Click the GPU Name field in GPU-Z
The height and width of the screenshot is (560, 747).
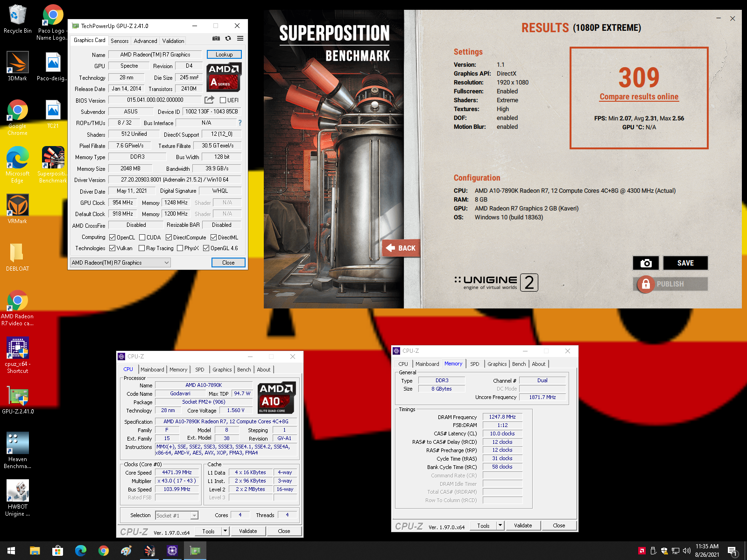(155, 55)
